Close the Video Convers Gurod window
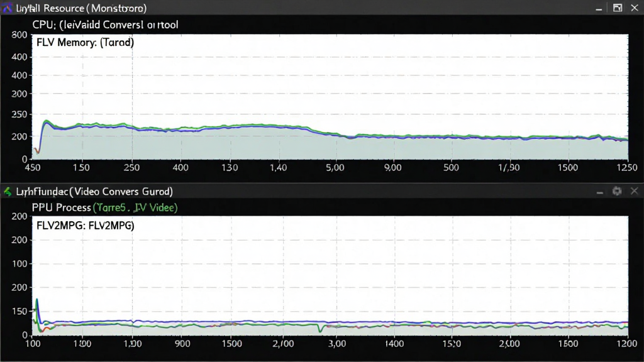The height and width of the screenshot is (362, 644). point(634,191)
